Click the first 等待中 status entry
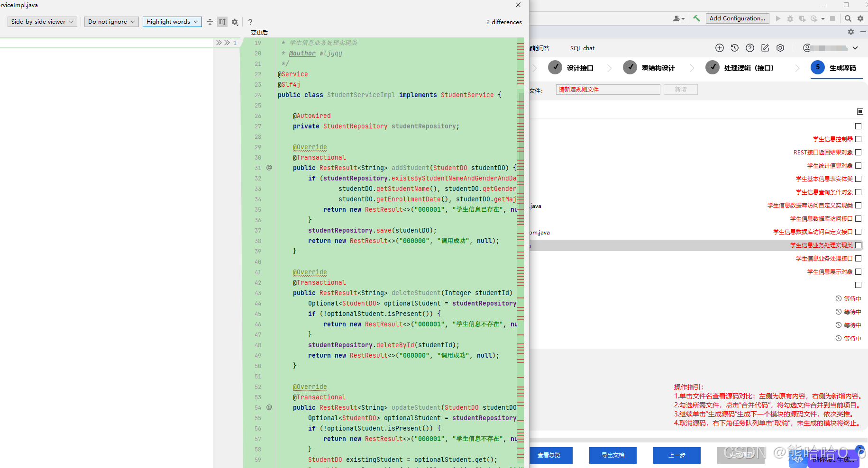The height and width of the screenshot is (468, 868). 849,299
